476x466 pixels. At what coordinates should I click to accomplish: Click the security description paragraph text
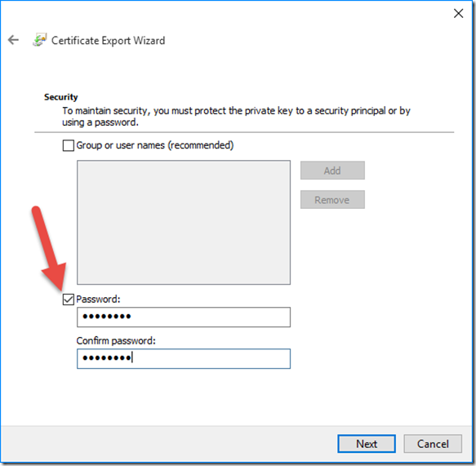tap(236, 117)
